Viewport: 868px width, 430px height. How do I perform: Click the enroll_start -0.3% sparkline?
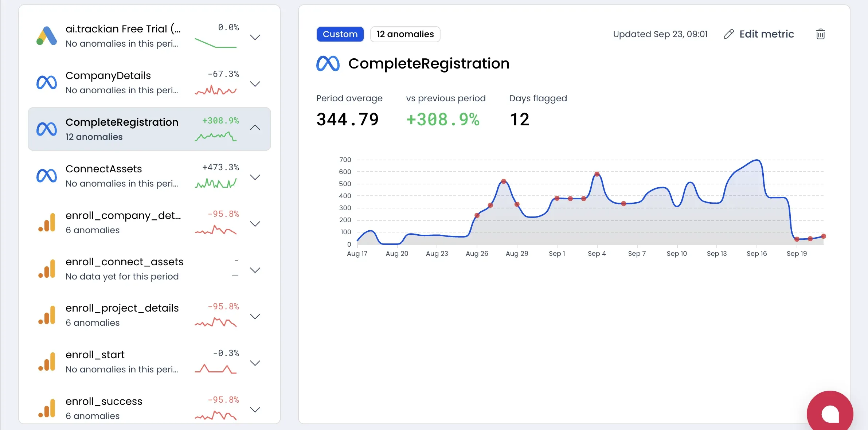[216, 369]
